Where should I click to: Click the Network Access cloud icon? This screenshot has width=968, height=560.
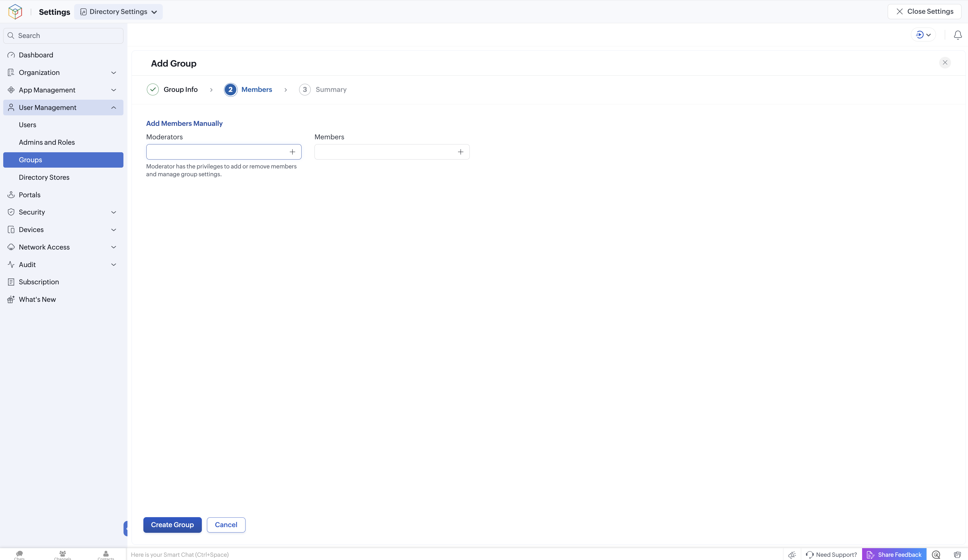point(11,247)
